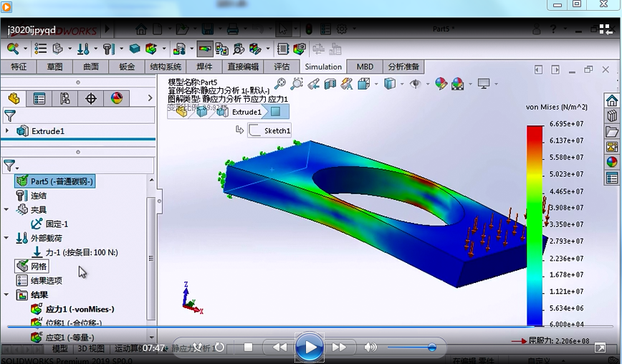
Task: Expand the Extrude1 tree node
Action: pos(7,131)
